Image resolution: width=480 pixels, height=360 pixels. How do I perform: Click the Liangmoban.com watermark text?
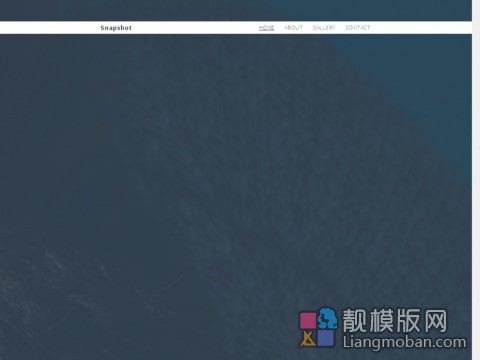pos(404,342)
